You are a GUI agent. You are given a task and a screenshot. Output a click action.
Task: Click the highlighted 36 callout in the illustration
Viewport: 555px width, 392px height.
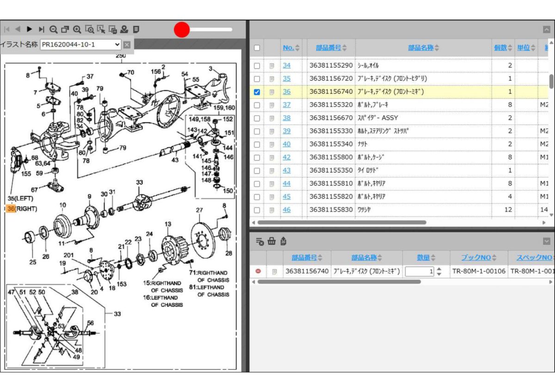coord(11,209)
